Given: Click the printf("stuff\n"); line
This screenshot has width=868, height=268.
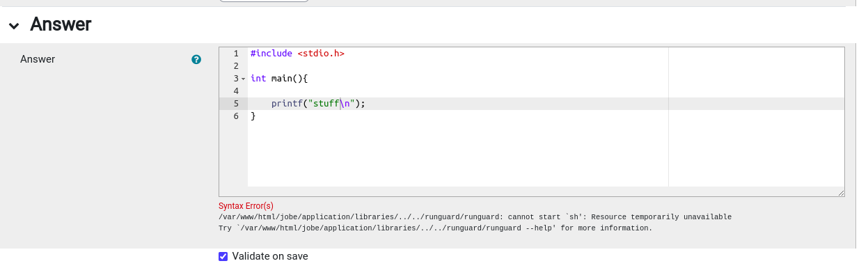Looking at the screenshot, I should pos(318,103).
